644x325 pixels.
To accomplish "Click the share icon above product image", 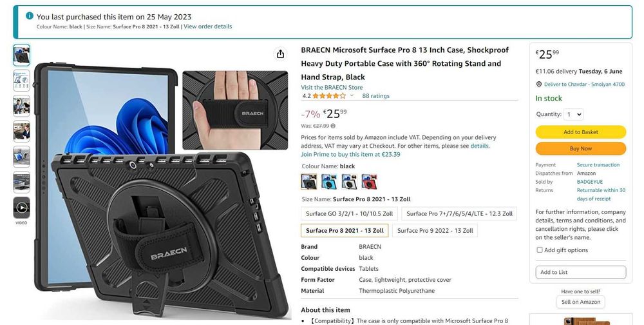I will [281, 54].
